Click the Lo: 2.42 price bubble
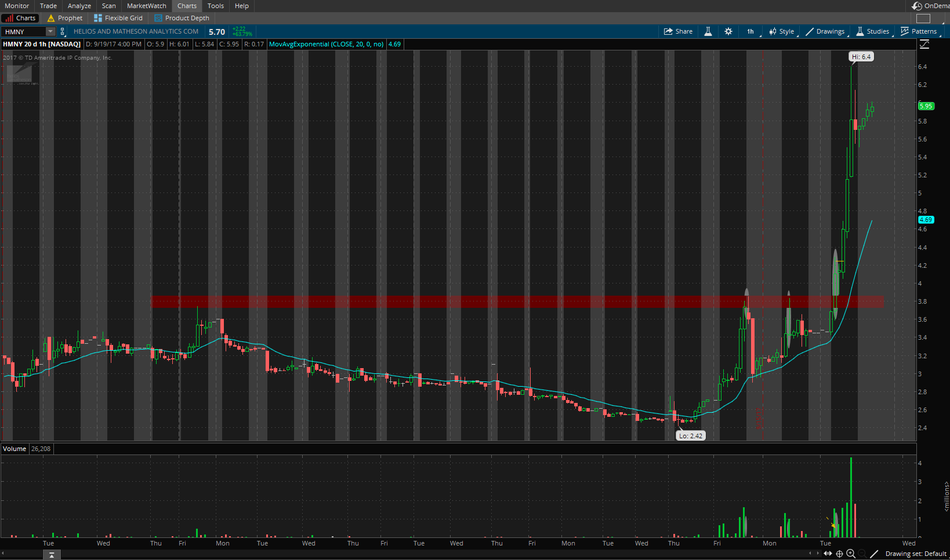 (691, 436)
